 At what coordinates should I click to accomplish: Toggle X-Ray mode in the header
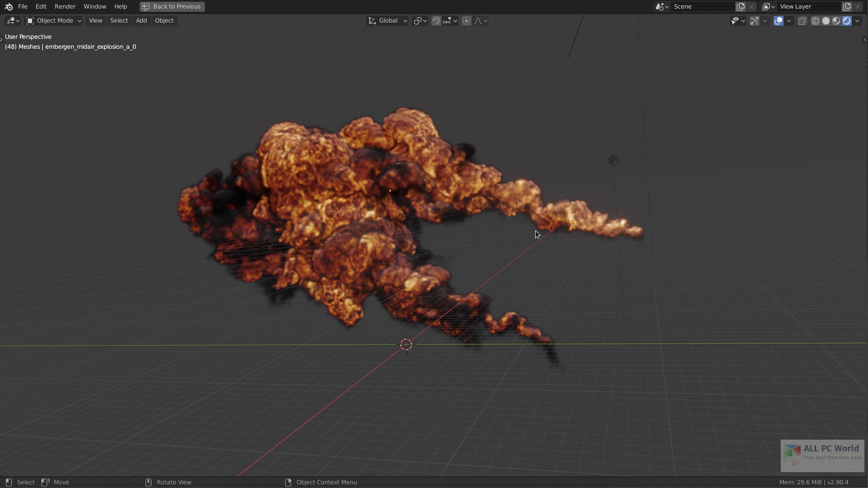tap(802, 21)
